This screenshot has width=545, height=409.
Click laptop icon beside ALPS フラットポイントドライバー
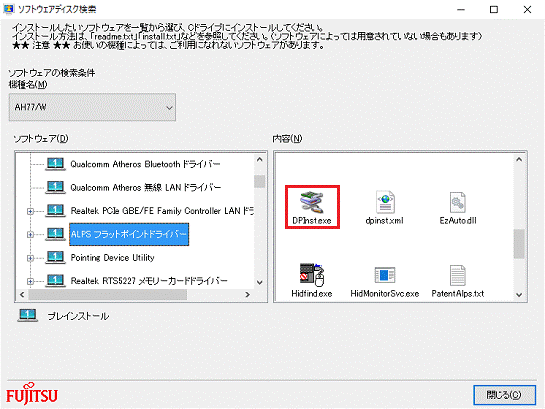[x=55, y=234]
